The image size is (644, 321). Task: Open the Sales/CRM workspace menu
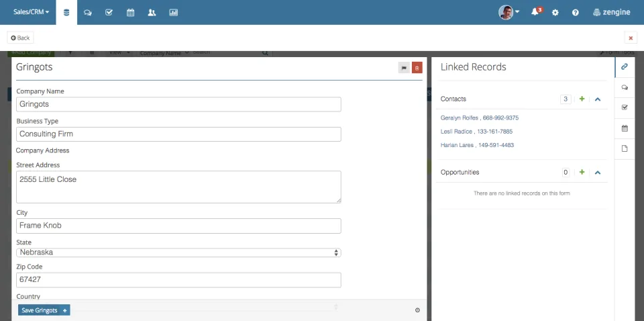(x=31, y=12)
